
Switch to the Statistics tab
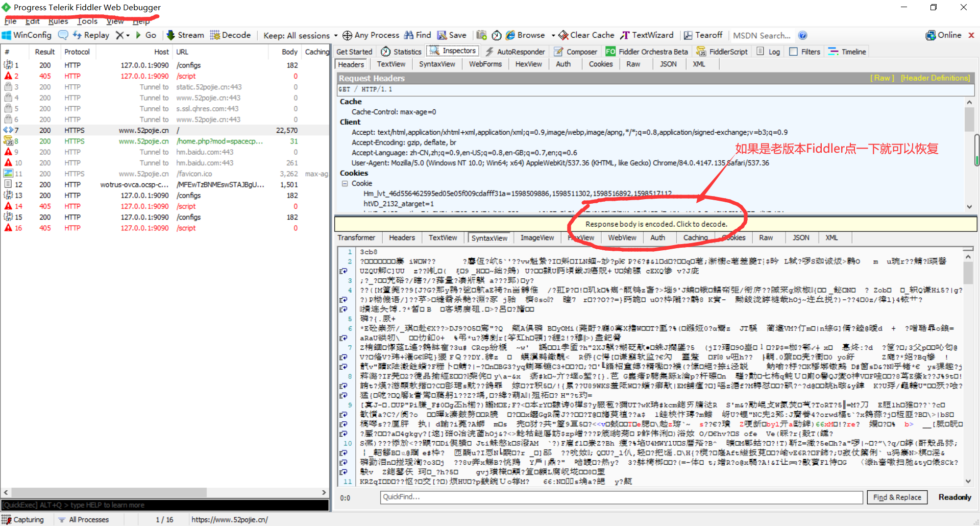(x=402, y=52)
